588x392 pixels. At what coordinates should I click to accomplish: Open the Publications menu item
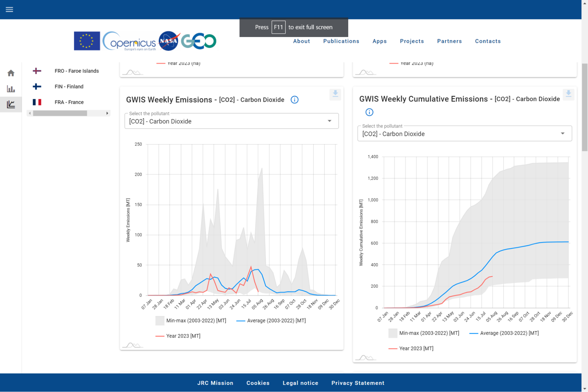[x=341, y=41]
